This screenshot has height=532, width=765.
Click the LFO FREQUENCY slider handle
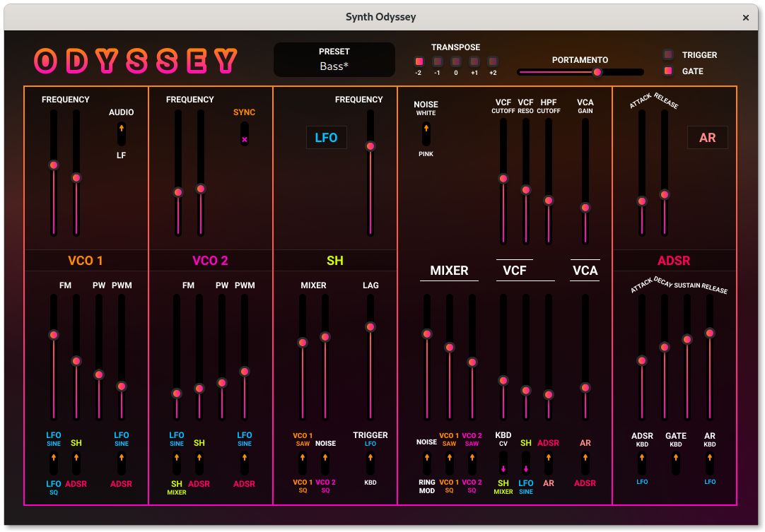tap(370, 146)
